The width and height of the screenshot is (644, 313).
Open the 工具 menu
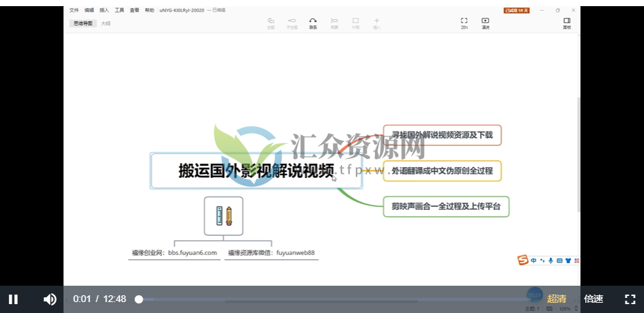119,10
